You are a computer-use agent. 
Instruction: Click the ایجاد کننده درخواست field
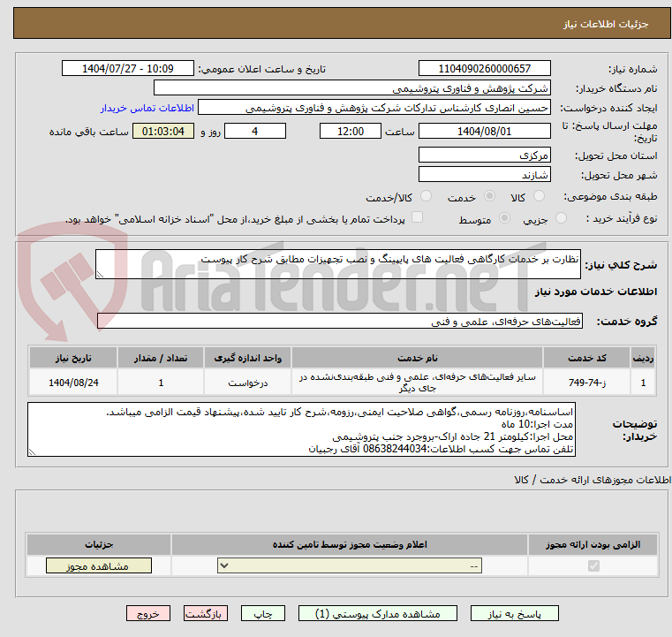pyautogui.click(x=374, y=108)
